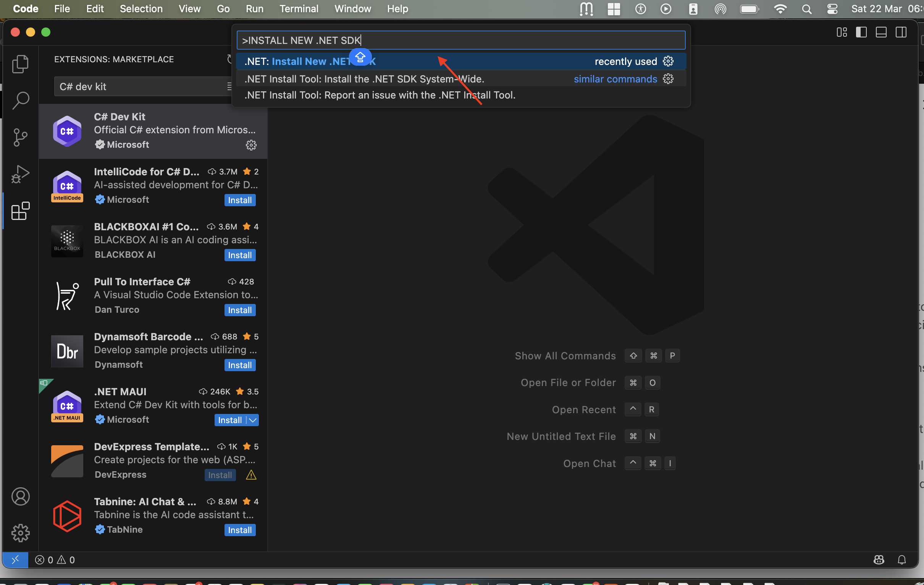Click command palette input field
This screenshot has width=924, height=585.
(x=461, y=40)
